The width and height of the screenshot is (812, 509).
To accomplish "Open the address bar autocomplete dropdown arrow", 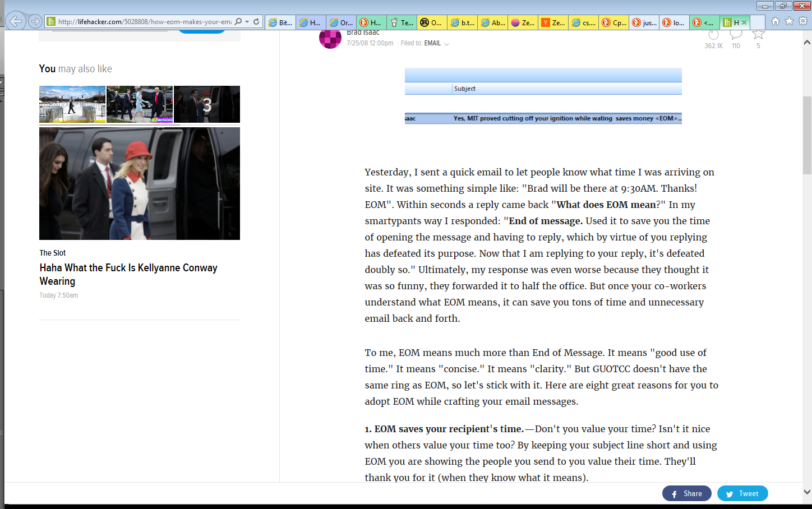I will (247, 22).
